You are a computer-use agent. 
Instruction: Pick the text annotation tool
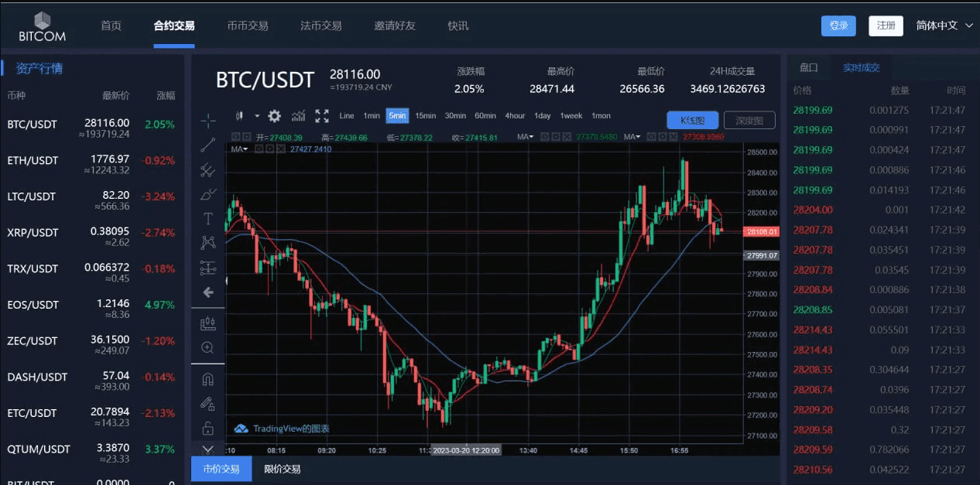(x=207, y=218)
